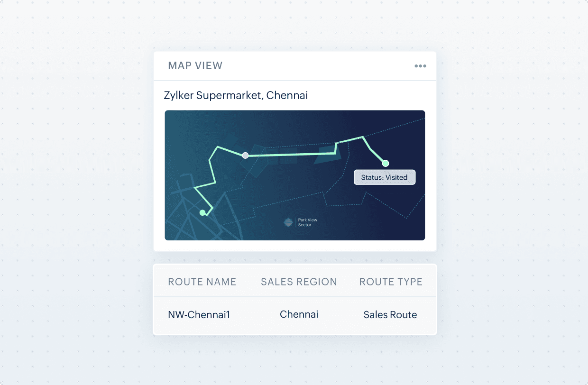Select the starting point marker at route bottom
Screen dimensions: 588x385
203,212
